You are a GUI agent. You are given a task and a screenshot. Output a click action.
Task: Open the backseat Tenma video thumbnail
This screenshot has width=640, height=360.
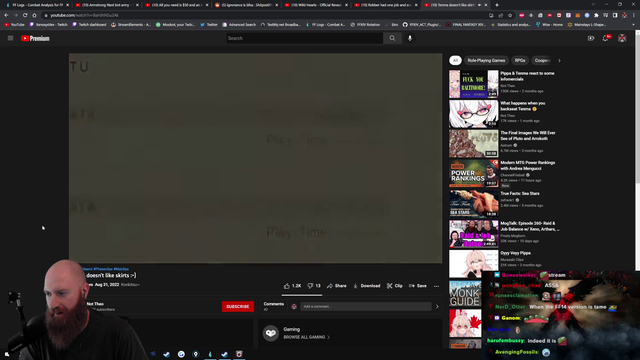(473, 114)
